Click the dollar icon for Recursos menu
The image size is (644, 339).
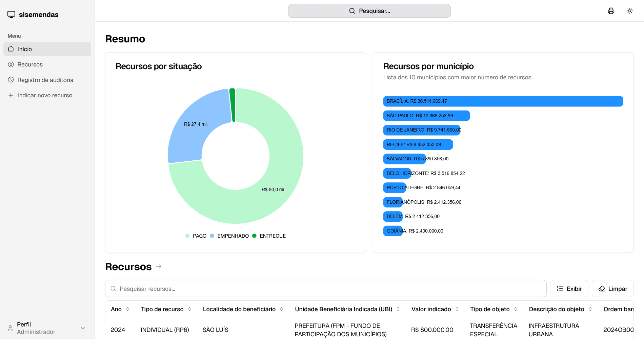pyautogui.click(x=11, y=64)
